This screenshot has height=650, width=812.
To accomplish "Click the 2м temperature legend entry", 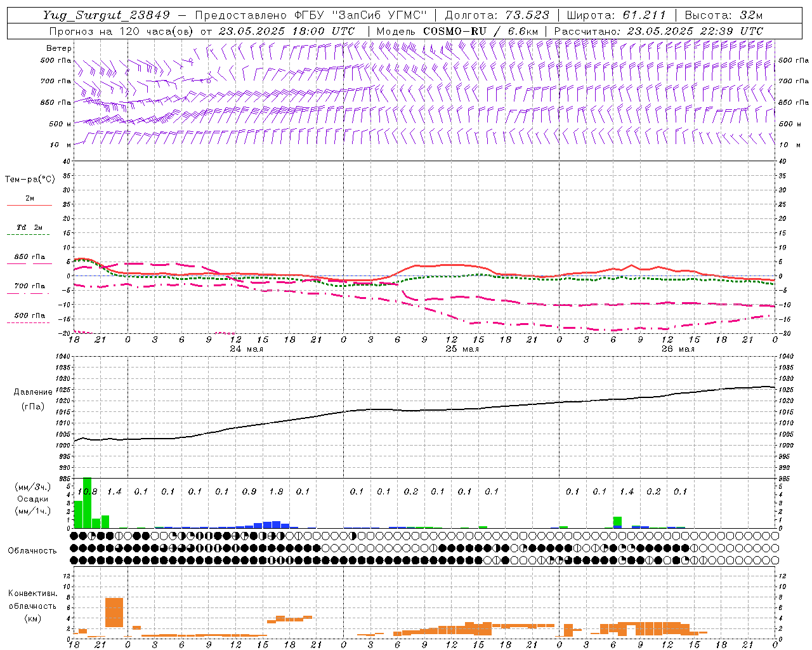I will pos(30,198).
